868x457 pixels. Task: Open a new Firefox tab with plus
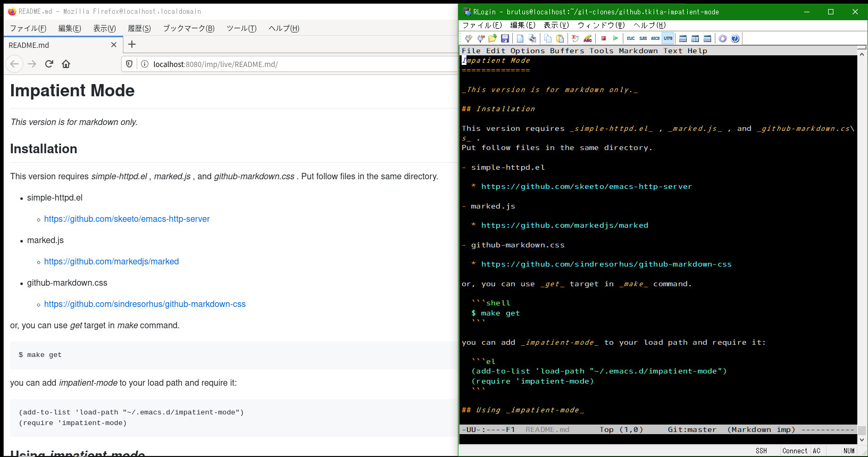(132, 45)
